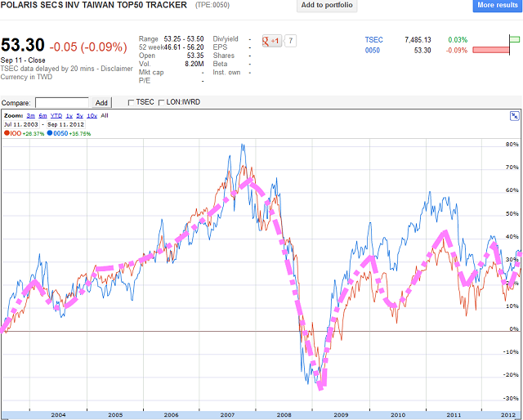Click the (TPE:0050) ticker symbol text
This screenshot has width=523, height=420.
[212, 6]
